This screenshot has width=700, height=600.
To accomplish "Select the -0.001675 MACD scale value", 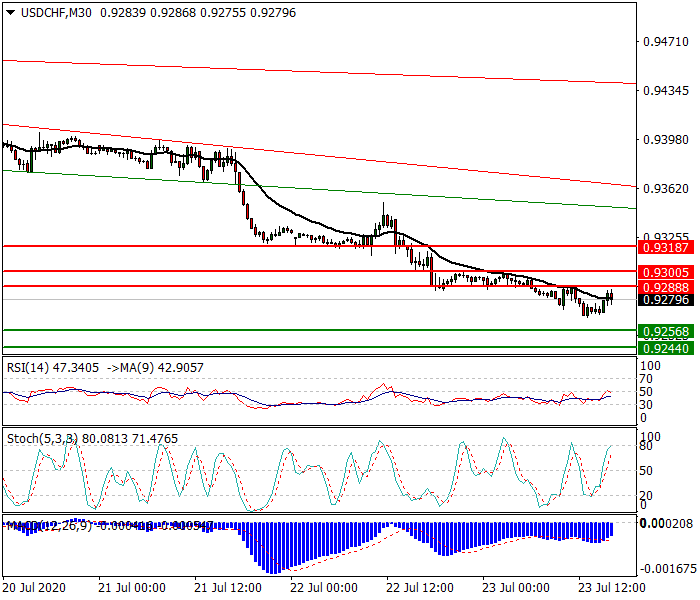I will (x=668, y=569).
